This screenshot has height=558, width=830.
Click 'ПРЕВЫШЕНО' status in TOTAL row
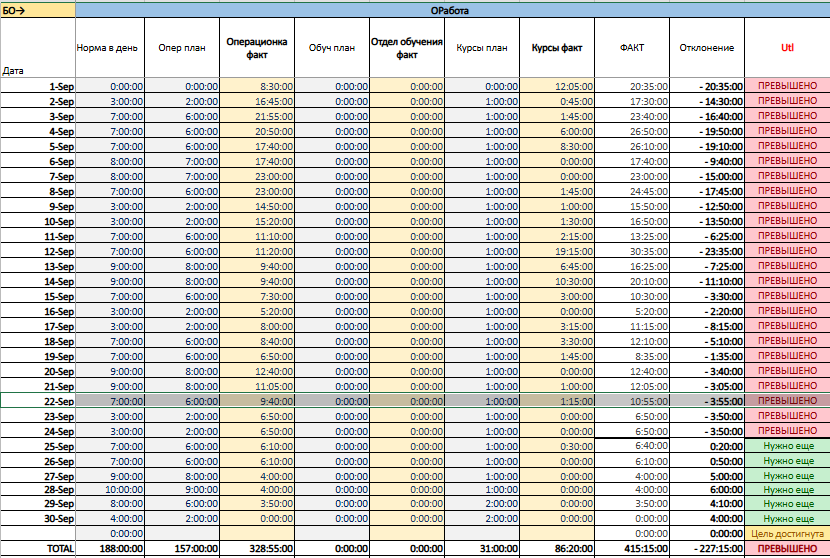[x=787, y=549]
